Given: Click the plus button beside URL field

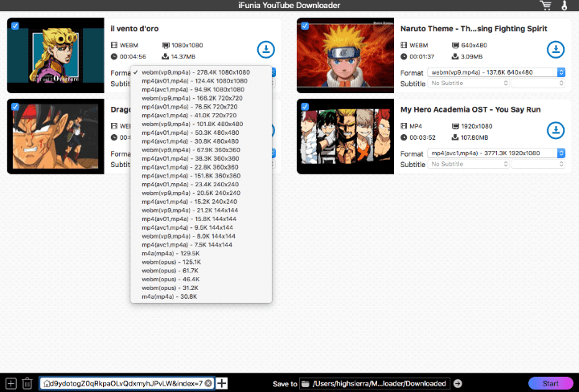Looking at the screenshot, I should click(223, 384).
